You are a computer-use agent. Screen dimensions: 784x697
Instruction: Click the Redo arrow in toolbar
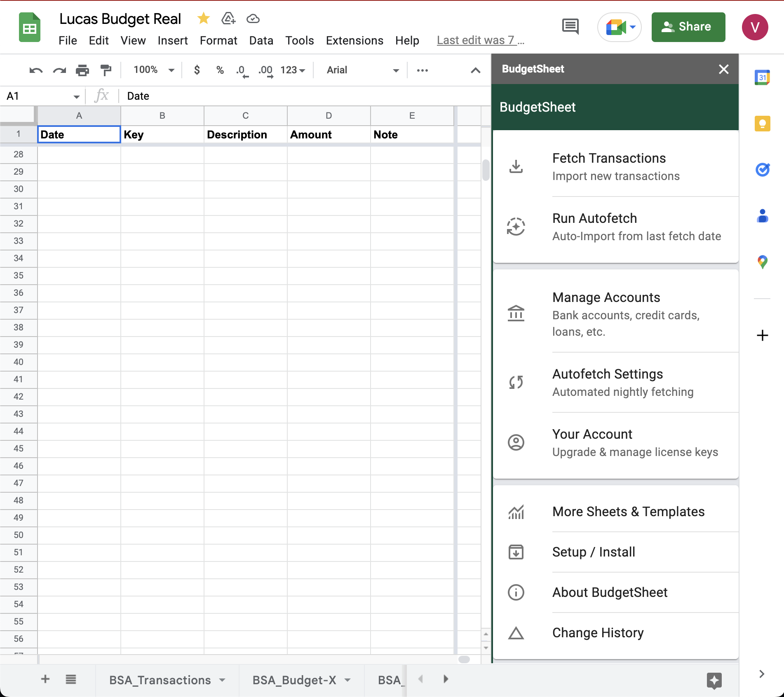59,70
